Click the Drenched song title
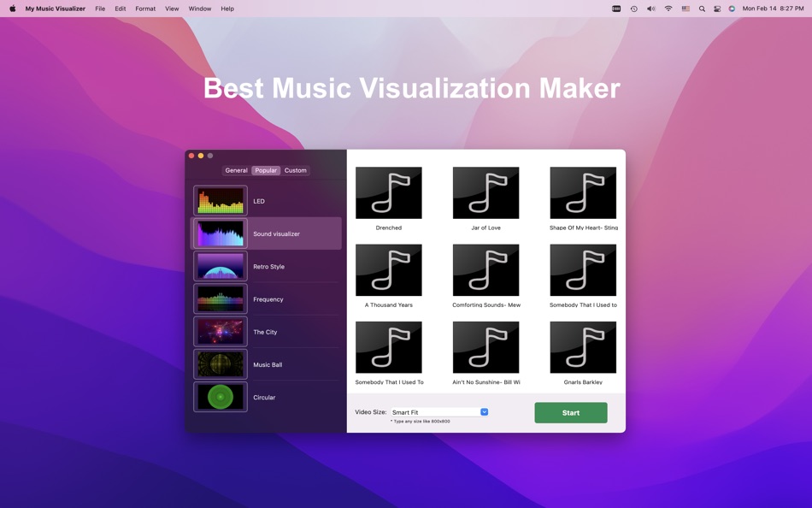 388,227
